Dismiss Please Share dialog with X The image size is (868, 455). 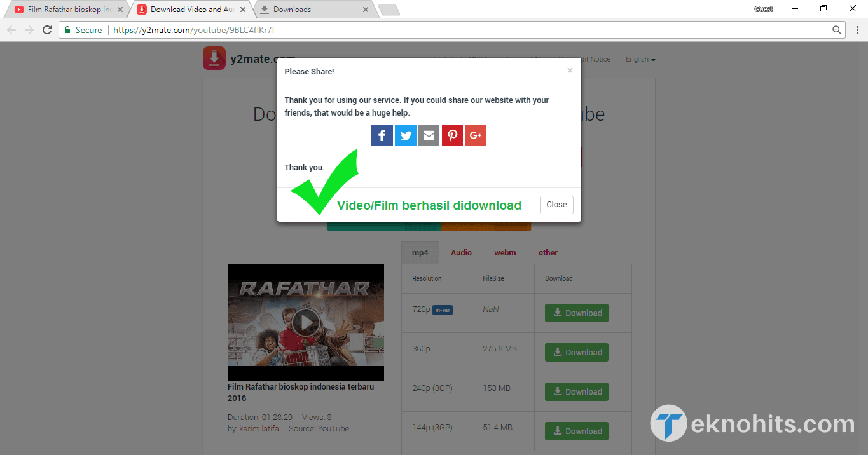(570, 71)
